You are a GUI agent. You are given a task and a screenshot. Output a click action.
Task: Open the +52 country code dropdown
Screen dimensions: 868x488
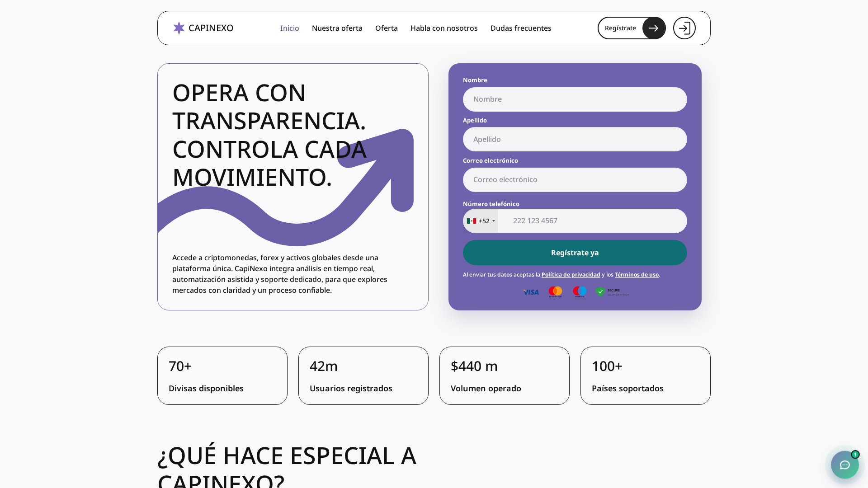click(x=481, y=221)
